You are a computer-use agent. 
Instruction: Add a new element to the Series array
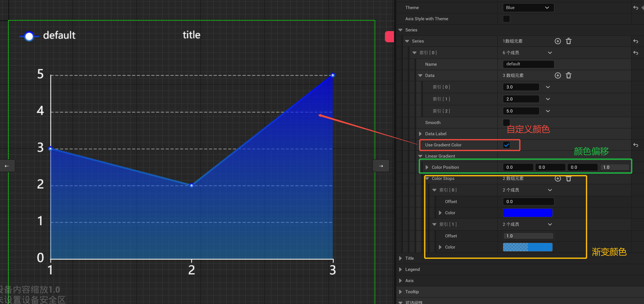pos(558,41)
